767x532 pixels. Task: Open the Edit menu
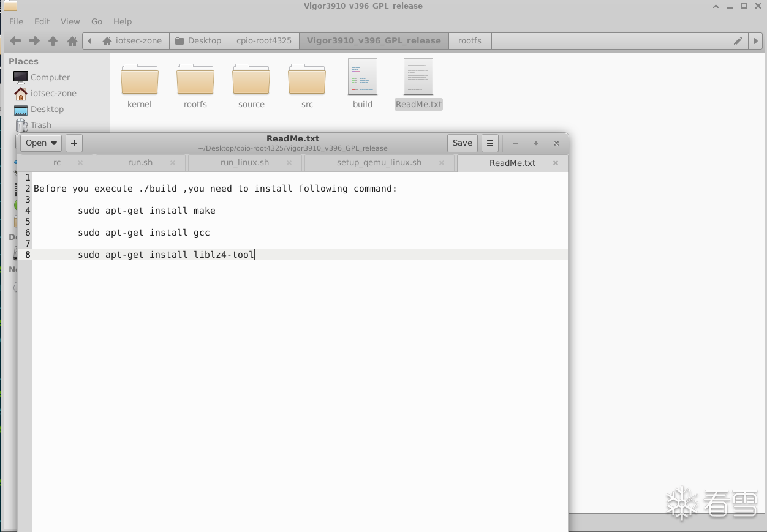coord(42,21)
